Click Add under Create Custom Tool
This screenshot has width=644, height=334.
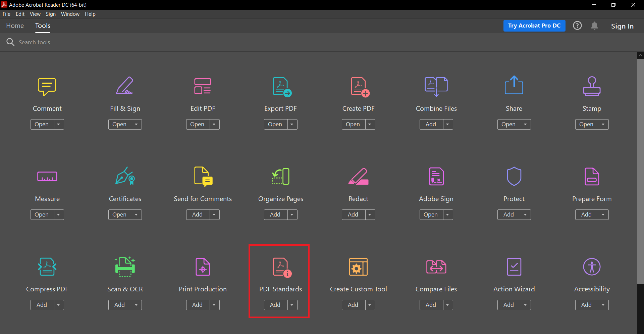tap(353, 305)
